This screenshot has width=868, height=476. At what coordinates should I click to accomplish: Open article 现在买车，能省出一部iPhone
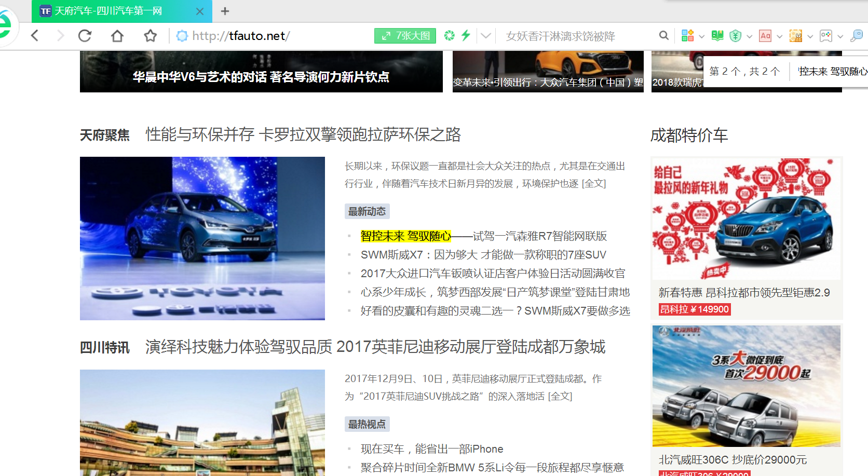pos(432,449)
